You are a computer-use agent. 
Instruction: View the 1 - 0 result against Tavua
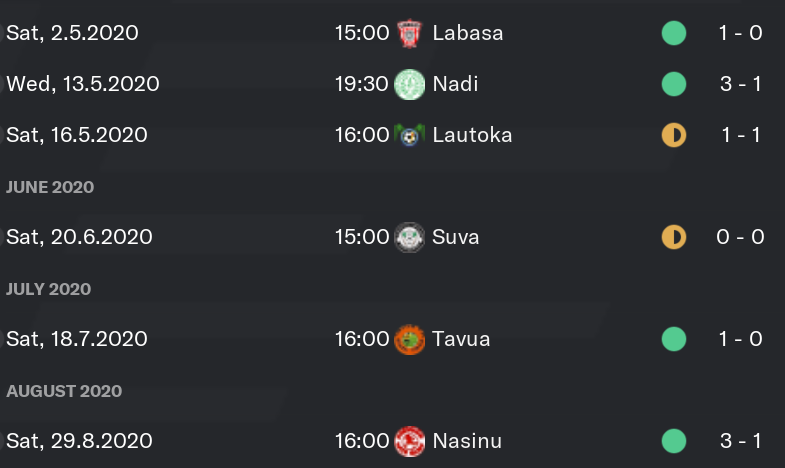(x=740, y=339)
